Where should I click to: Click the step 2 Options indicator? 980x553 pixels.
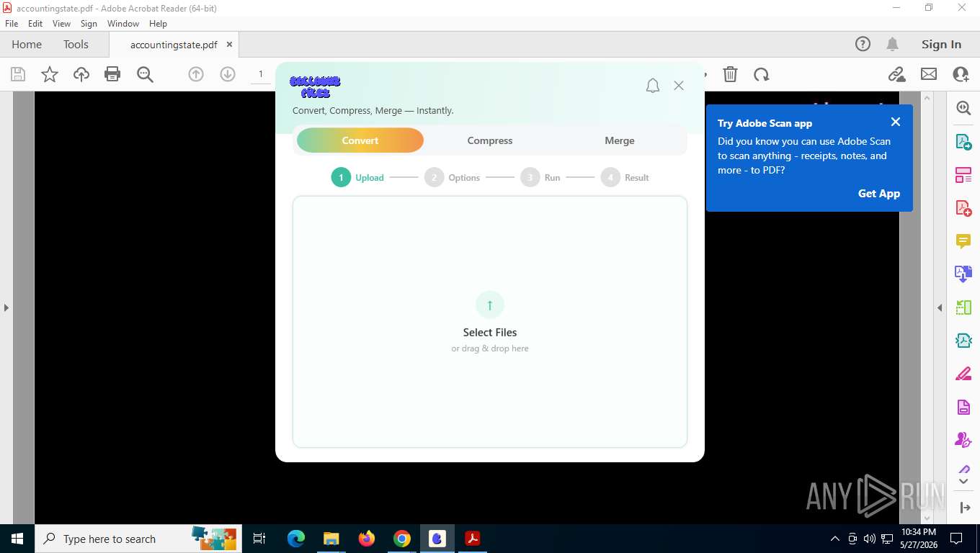[453, 177]
